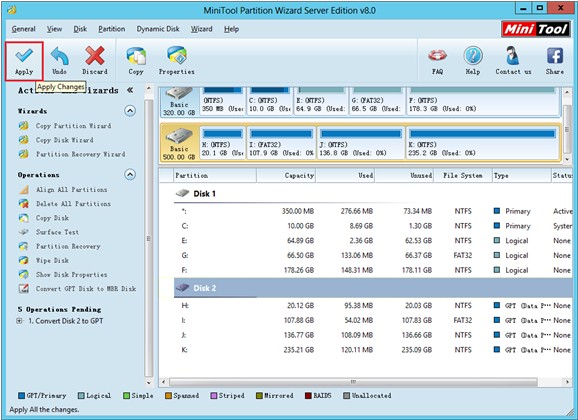Expand pending operation Convert Disk 2 to GPT
This screenshot has width=578, height=420.
pyautogui.click(x=19, y=321)
